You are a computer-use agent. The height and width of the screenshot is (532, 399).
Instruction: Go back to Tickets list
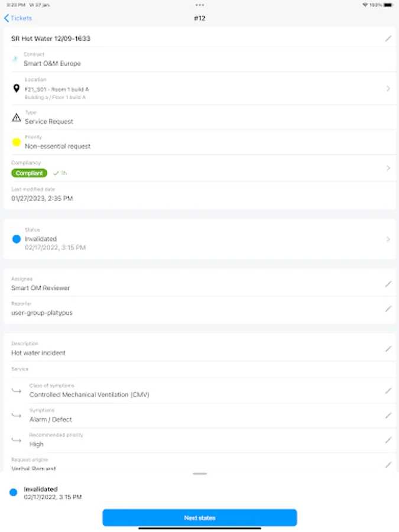(18, 18)
